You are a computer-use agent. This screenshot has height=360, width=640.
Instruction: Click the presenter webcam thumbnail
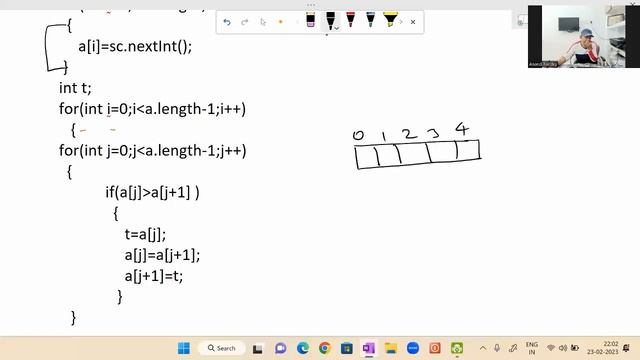(x=584, y=36)
